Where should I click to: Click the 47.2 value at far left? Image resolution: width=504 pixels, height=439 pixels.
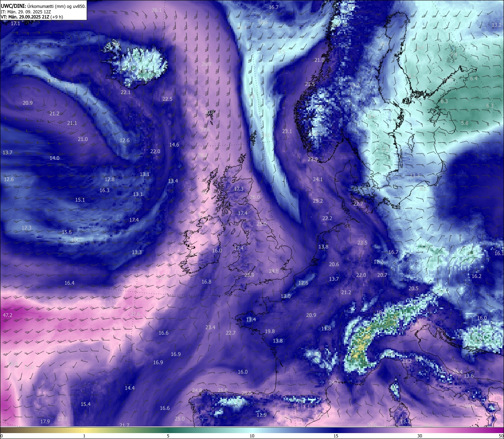(7, 315)
